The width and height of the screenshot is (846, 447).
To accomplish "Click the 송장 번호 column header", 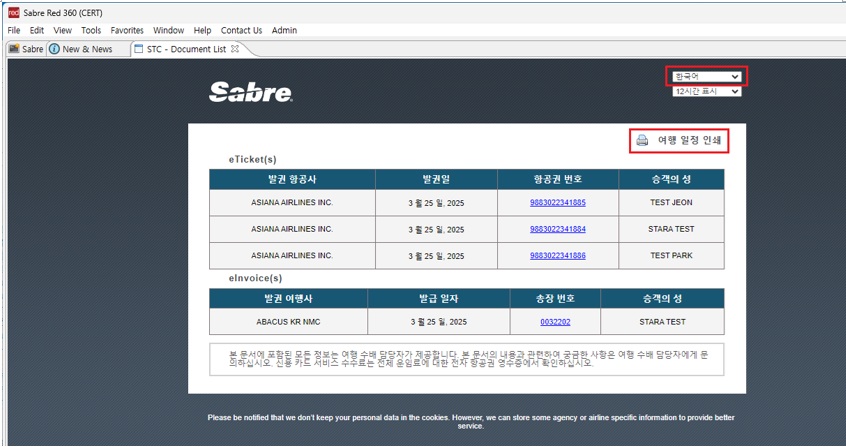I will [555, 299].
